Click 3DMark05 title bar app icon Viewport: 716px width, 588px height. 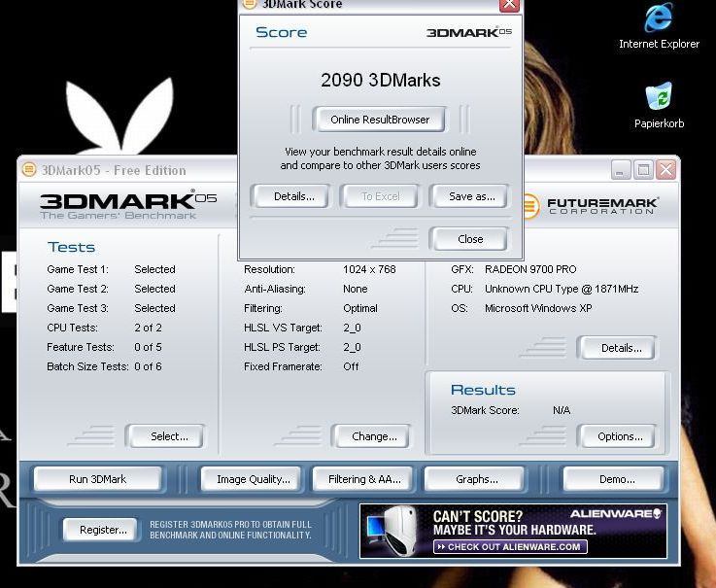pyautogui.click(x=29, y=170)
